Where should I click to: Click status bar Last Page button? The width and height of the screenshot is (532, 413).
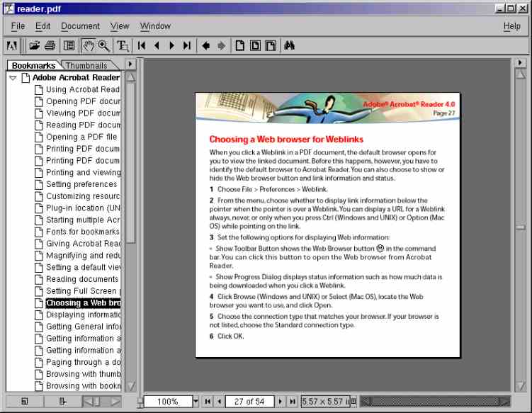click(x=292, y=402)
